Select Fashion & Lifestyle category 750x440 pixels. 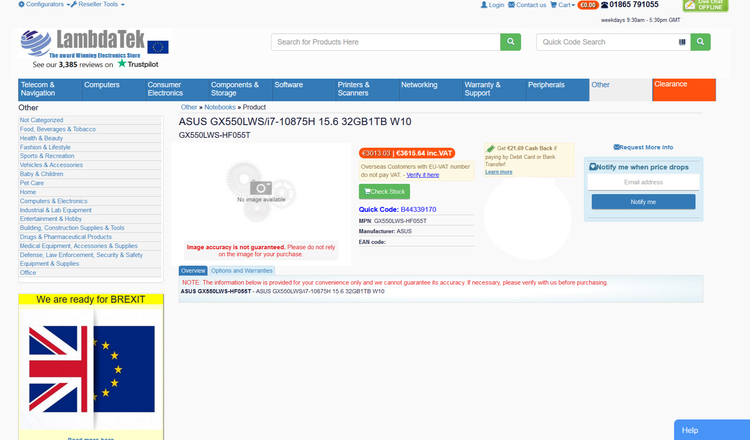tap(45, 147)
